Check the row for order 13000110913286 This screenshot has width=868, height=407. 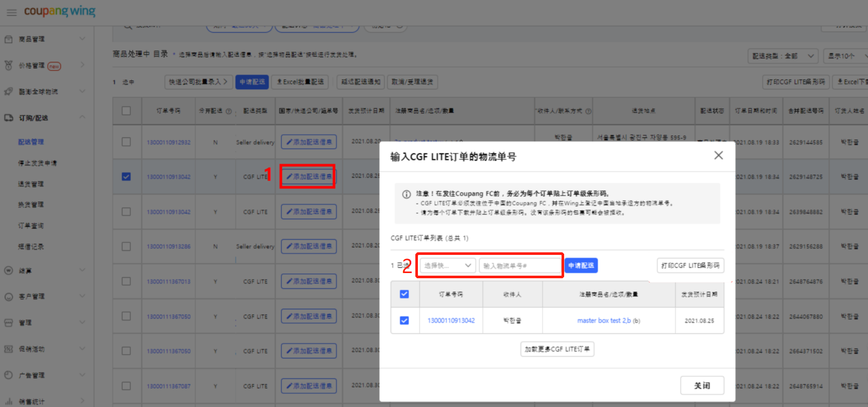click(126, 246)
